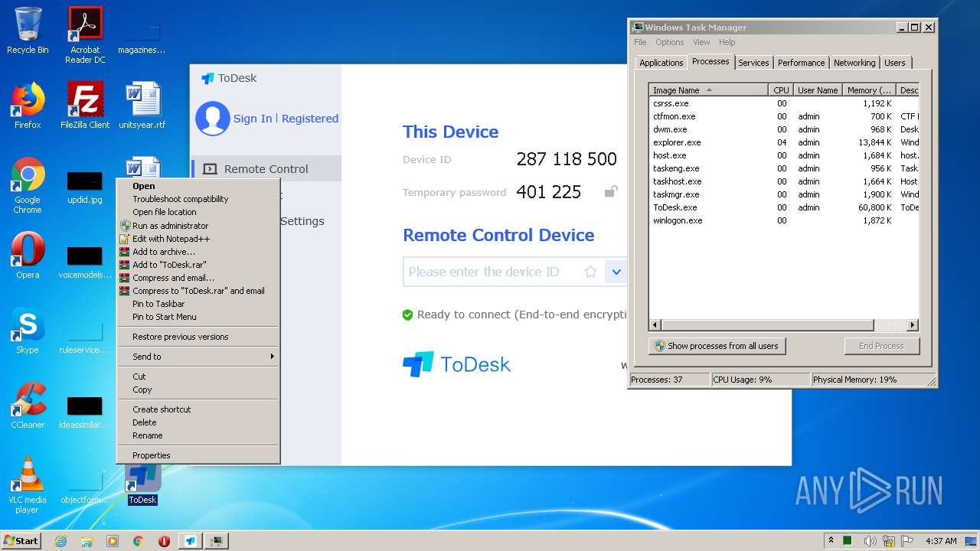
Task: Select ToDesk.exe process row
Action: 784,207
